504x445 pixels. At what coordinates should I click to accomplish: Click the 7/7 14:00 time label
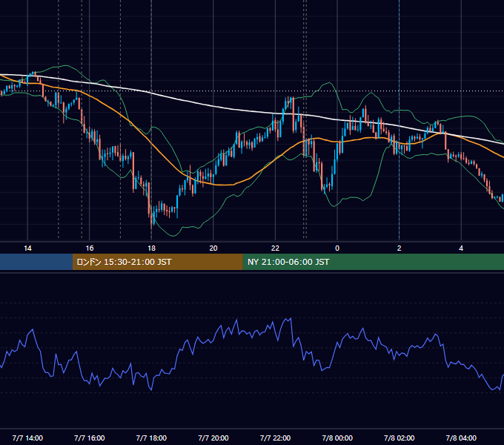tap(27, 438)
